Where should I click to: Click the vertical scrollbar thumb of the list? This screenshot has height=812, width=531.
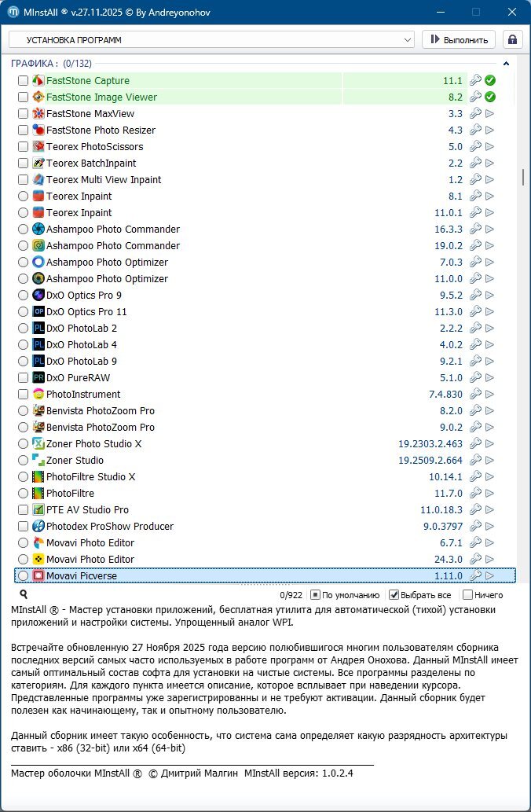pos(523,177)
